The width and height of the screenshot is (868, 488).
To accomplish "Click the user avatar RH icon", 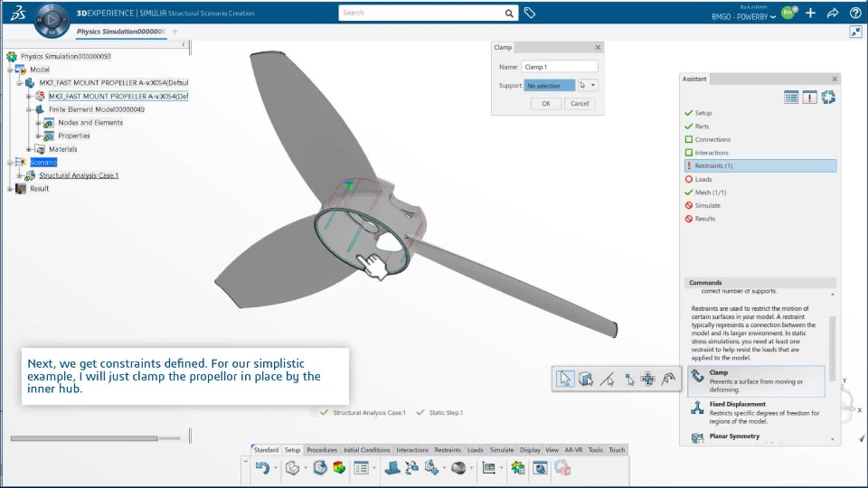I will point(788,12).
